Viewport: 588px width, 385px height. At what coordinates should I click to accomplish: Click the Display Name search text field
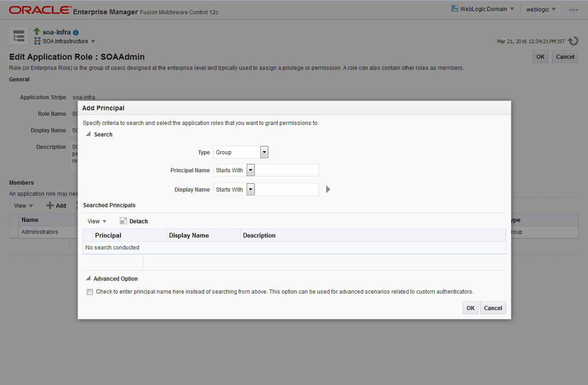[287, 189]
